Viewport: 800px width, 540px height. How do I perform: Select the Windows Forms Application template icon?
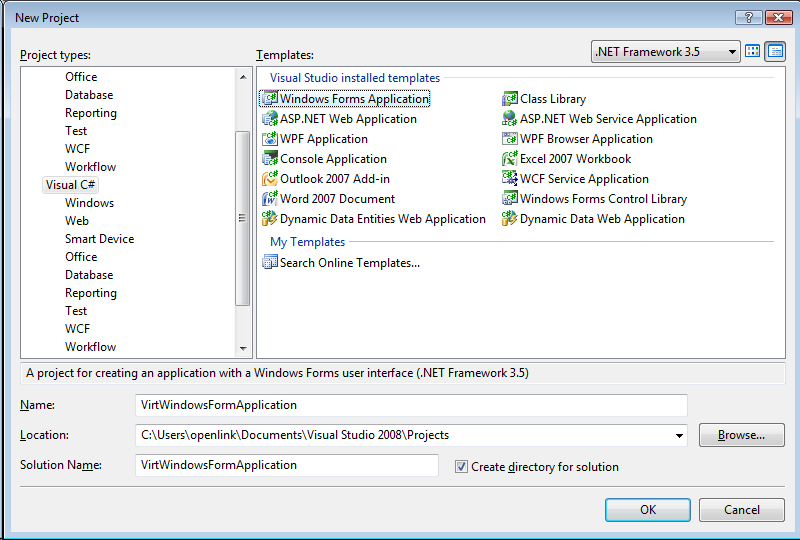click(x=269, y=99)
